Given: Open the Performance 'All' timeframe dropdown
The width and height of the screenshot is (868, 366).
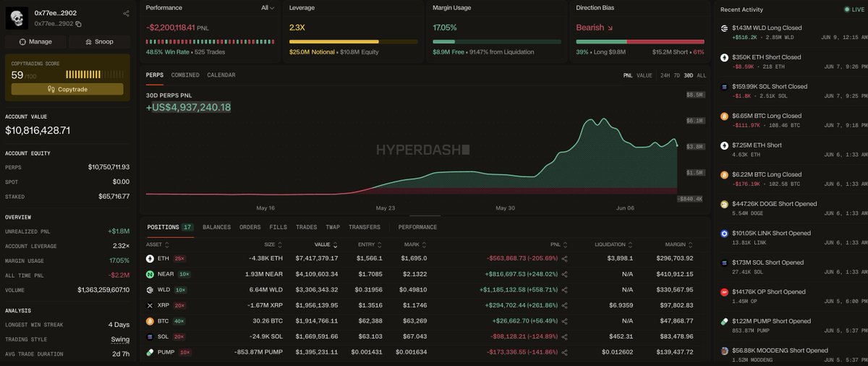Looking at the screenshot, I should point(268,8).
